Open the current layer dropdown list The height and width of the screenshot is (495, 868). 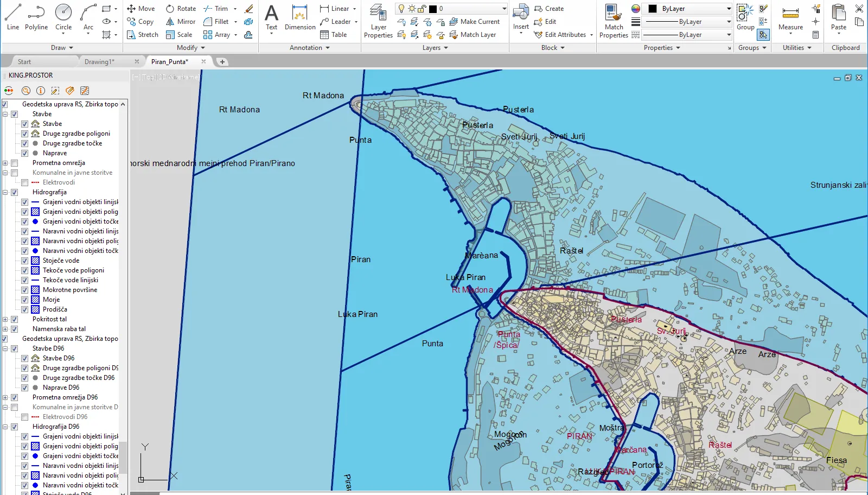tap(504, 9)
